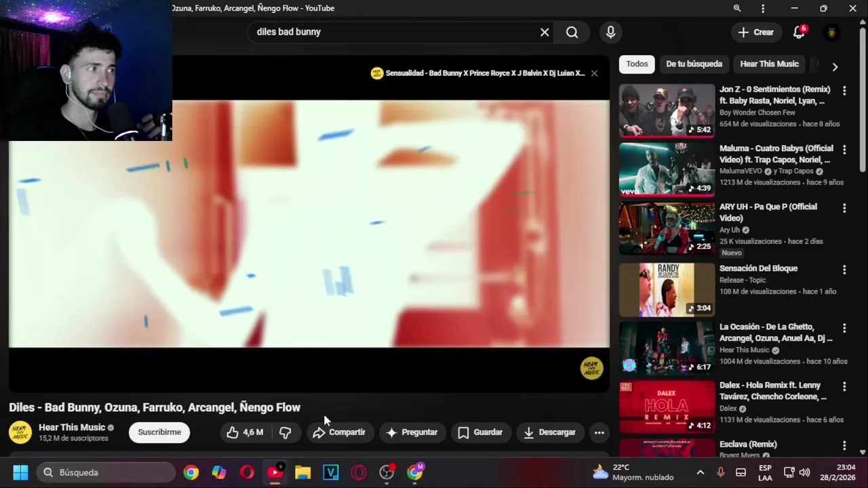Open Jon Z 0 Sentimientos thumbnail
868x488 pixels.
(667, 110)
